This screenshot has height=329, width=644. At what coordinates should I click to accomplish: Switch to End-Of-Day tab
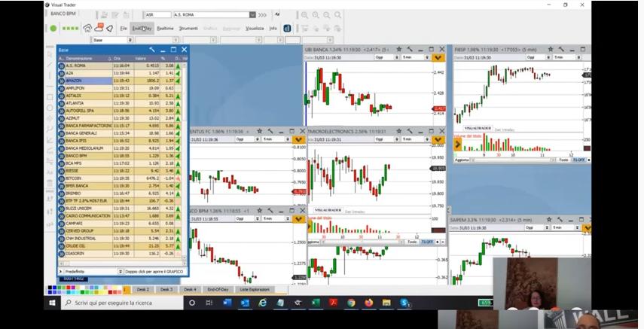point(218,290)
